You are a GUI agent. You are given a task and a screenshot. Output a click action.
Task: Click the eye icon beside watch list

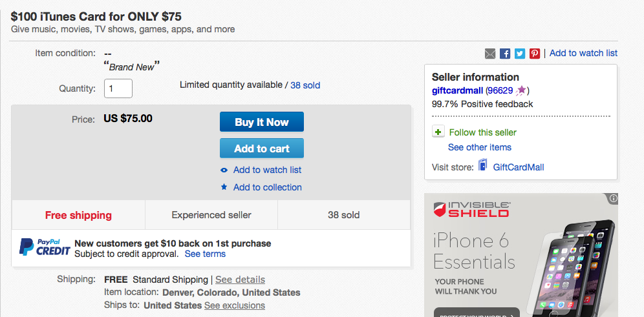pos(224,170)
